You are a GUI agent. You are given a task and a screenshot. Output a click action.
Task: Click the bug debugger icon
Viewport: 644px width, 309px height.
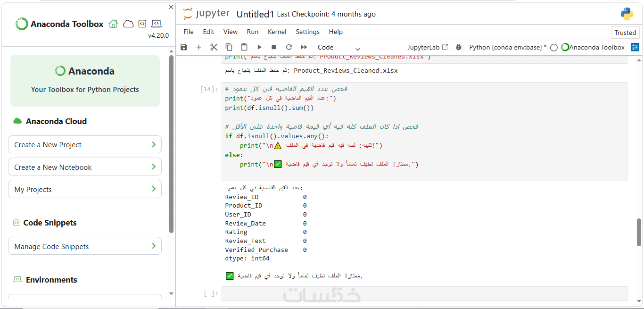[458, 47]
